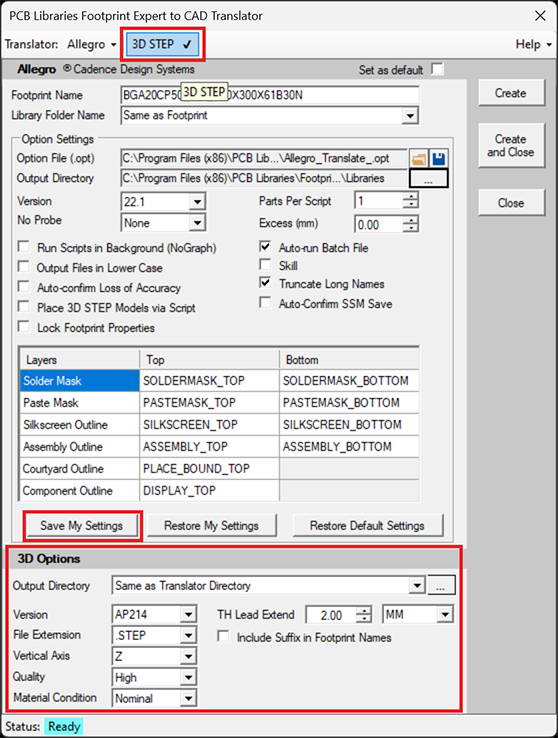
Task: Select the Silkscreen Outline layer row
Action: pos(80,425)
